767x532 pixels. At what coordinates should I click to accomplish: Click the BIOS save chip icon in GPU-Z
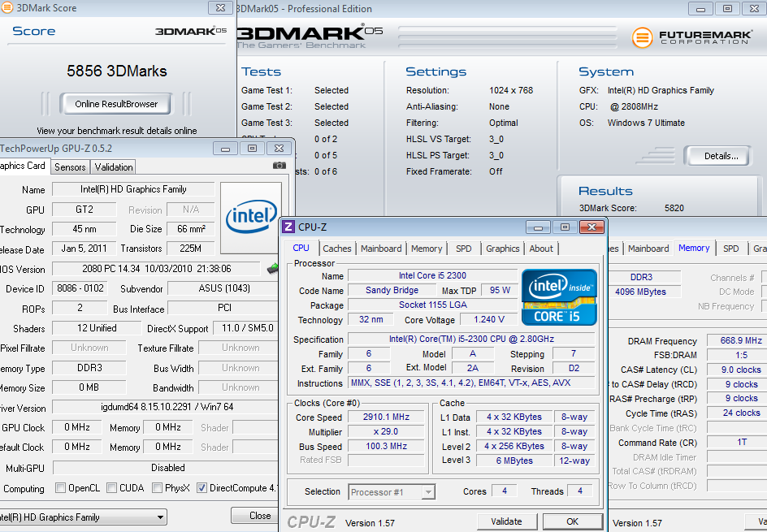pos(272,269)
